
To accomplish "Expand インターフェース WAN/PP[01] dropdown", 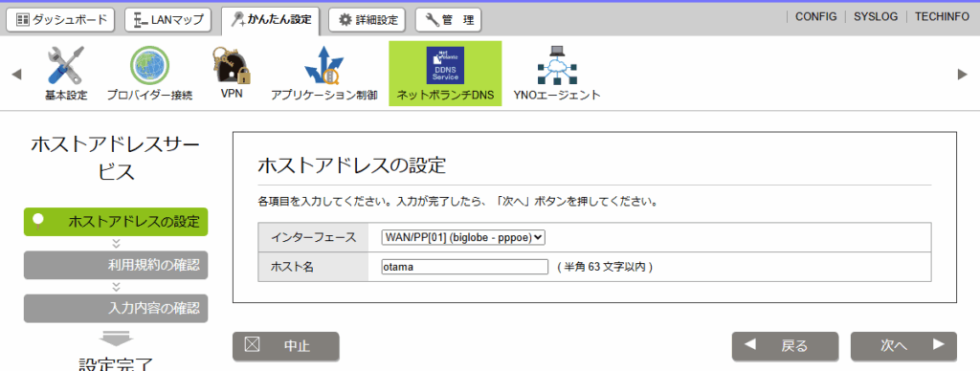I will (x=464, y=237).
